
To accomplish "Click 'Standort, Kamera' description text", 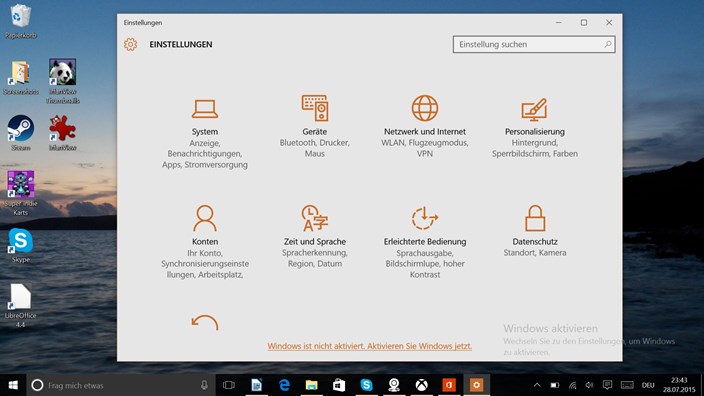I will 535,253.
